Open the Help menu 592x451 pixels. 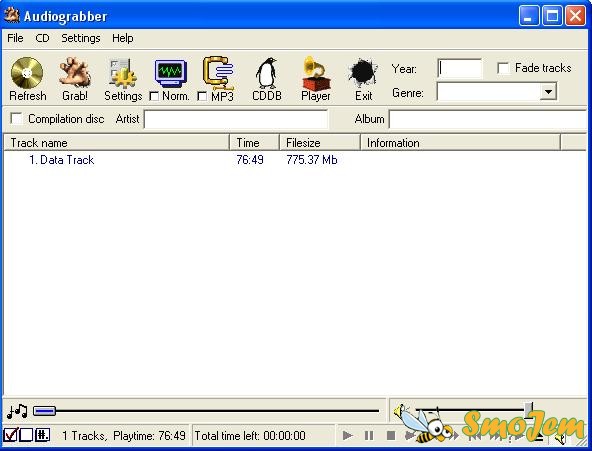(122, 38)
